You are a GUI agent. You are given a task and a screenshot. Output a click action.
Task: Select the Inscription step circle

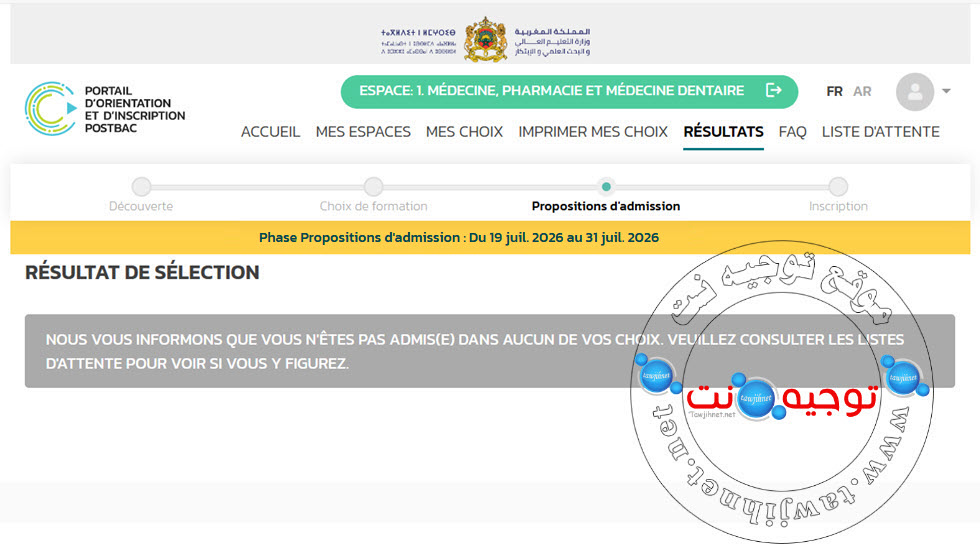[838, 186]
